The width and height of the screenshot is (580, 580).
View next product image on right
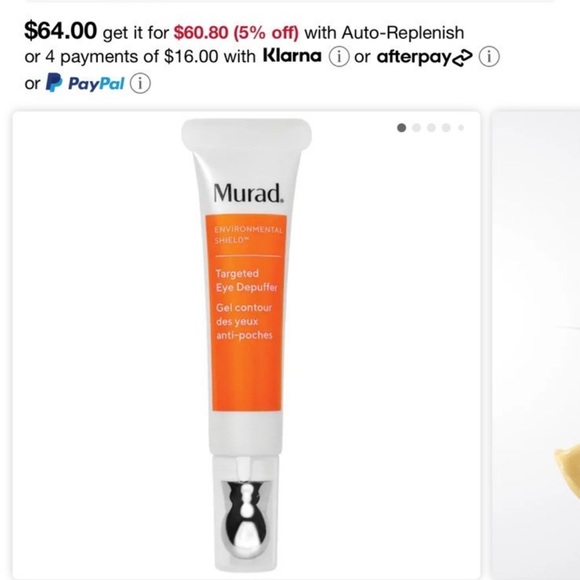coord(535,344)
